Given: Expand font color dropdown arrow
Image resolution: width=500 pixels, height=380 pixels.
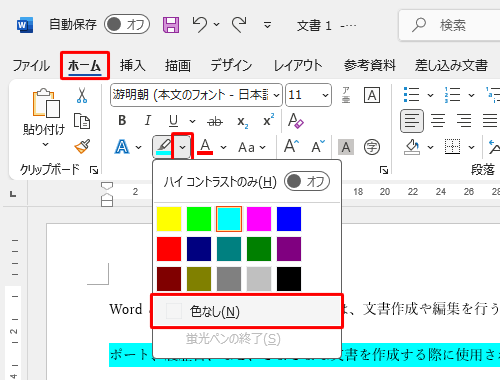Looking at the screenshot, I should (223, 147).
